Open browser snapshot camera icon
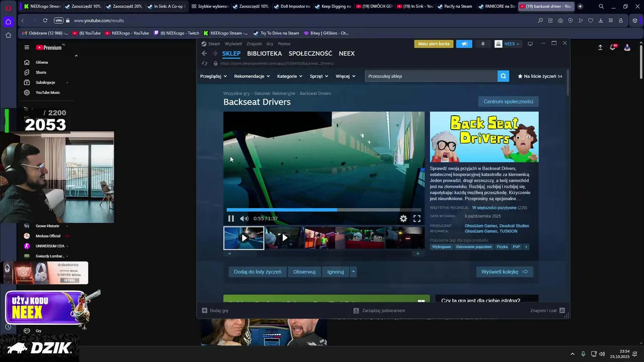The width and height of the screenshot is (644, 362). [x=560, y=21]
